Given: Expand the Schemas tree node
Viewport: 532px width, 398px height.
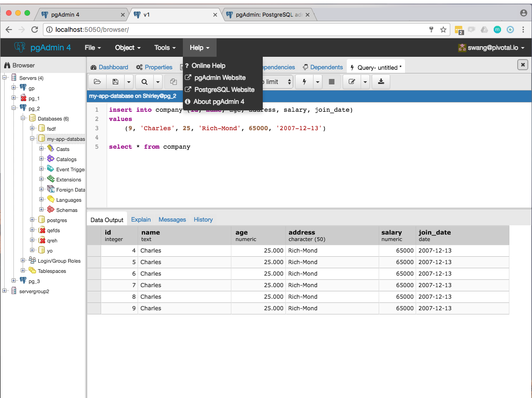Looking at the screenshot, I should [42, 210].
